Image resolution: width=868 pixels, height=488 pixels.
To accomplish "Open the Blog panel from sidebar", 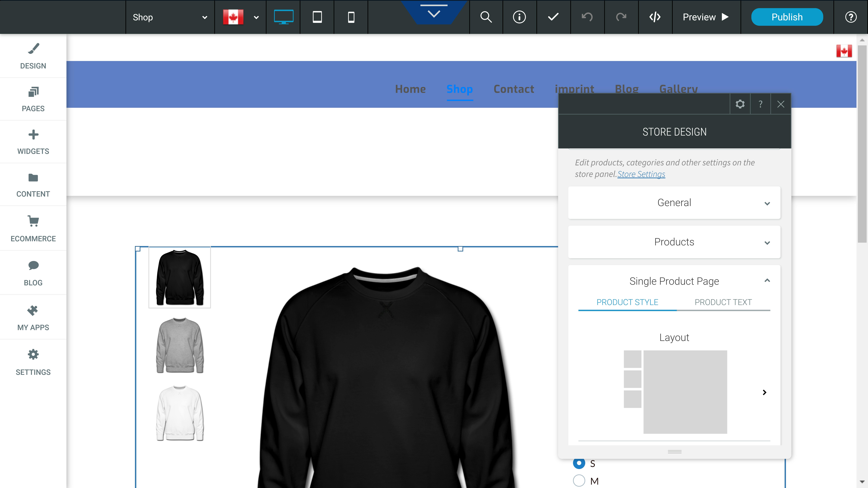I will click(x=33, y=273).
